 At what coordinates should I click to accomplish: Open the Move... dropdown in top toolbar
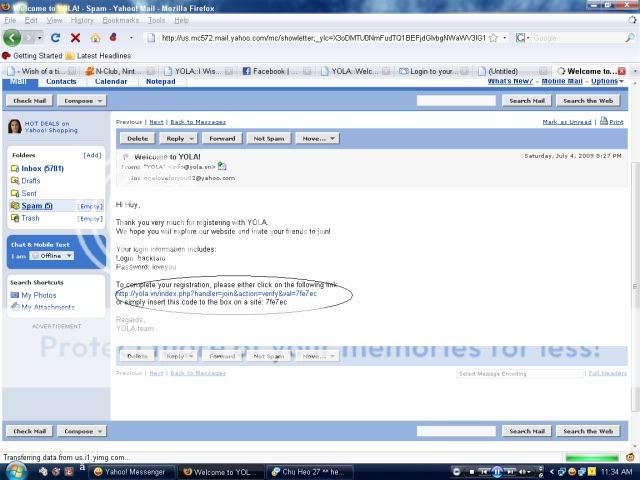(318, 139)
